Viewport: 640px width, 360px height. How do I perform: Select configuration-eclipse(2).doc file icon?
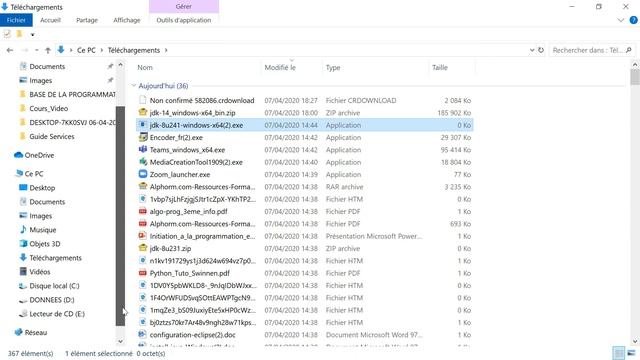[x=142, y=334]
